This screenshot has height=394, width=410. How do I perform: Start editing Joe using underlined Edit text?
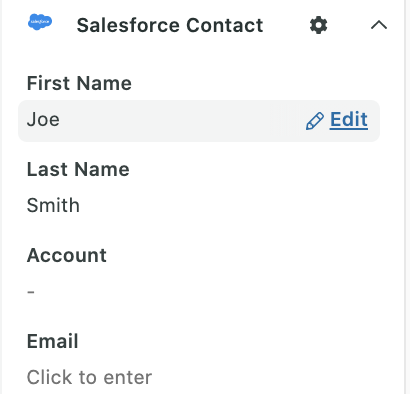[x=349, y=120]
